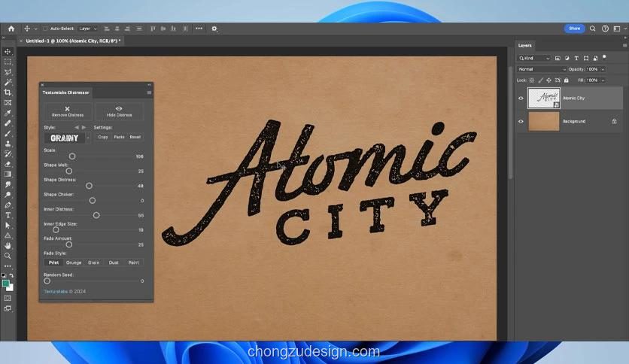Select the Layers panel tab
This screenshot has width=629, height=364.
[x=524, y=45]
